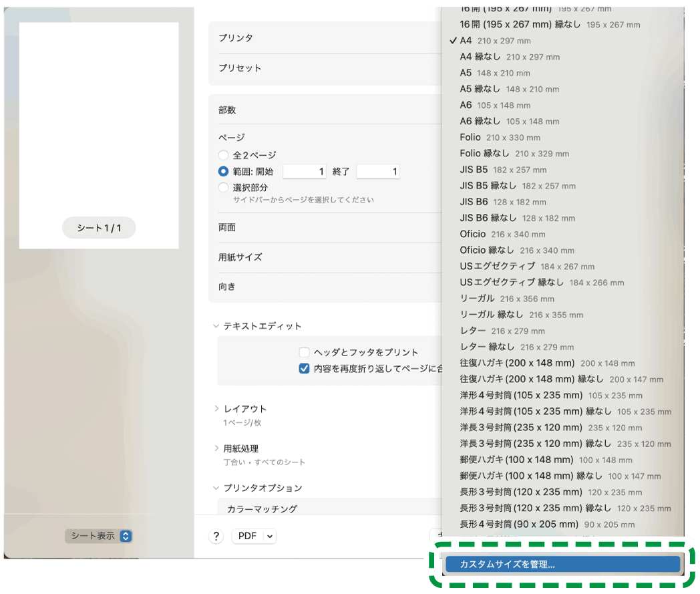Click カスタムサイズを管理 to manage custom sizes
The height and width of the screenshot is (594, 700).
pos(563,564)
